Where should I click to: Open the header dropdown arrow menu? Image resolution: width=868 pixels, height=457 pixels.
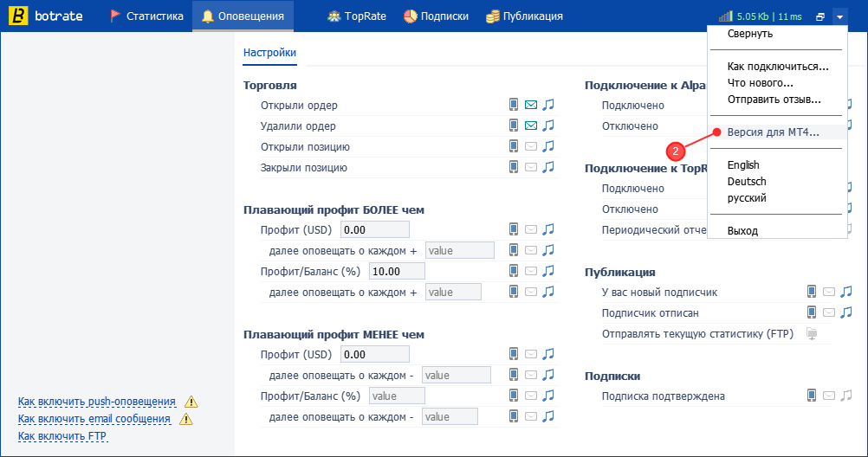coord(839,16)
